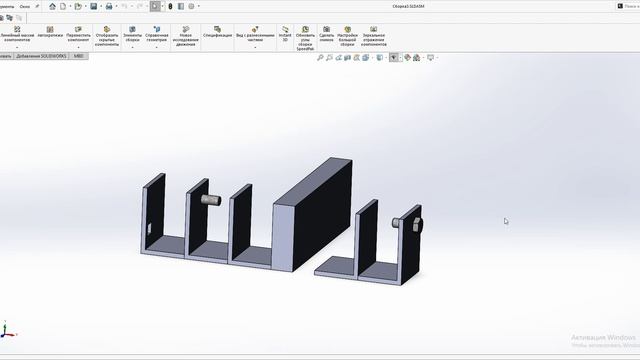Expand Hide/Show Items dropdown arrow

pyautogui.click(x=400, y=58)
